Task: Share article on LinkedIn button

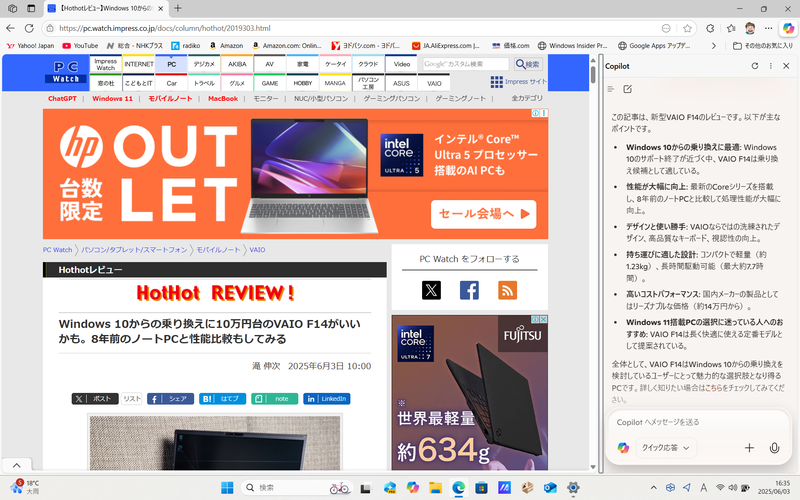Action: click(327, 398)
